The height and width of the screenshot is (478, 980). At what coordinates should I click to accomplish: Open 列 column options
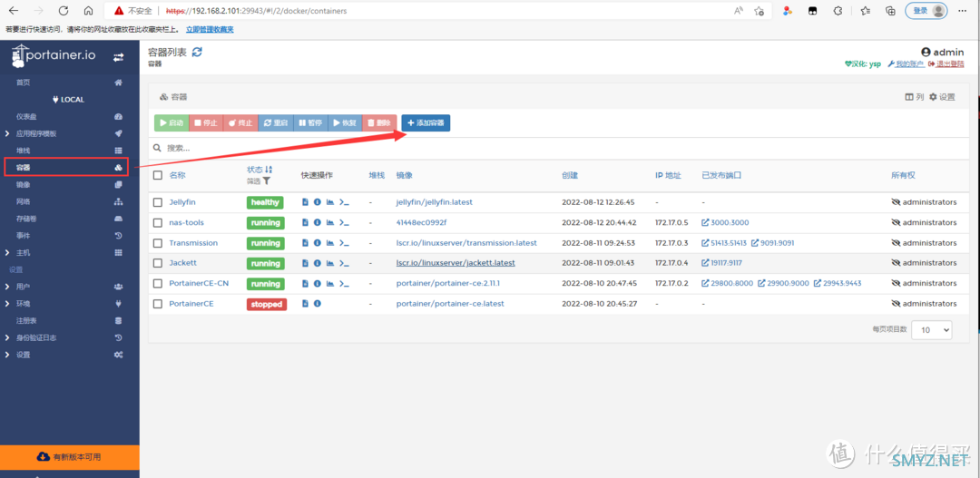(x=915, y=97)
